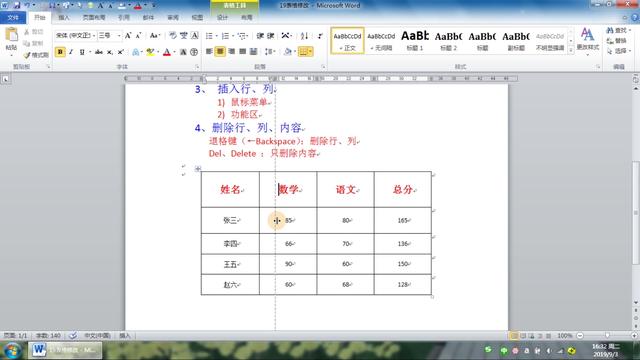Open the font name combo box

tap(76, 36)
